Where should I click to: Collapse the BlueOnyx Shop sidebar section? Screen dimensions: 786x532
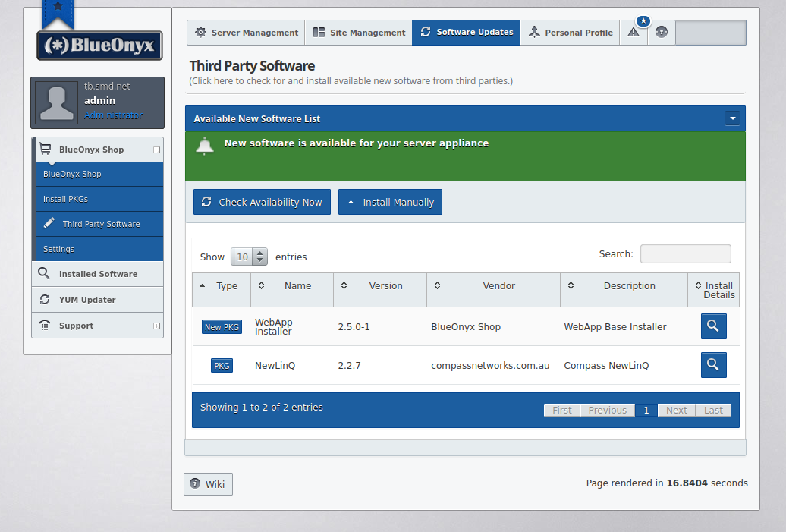tap(156, 150)
